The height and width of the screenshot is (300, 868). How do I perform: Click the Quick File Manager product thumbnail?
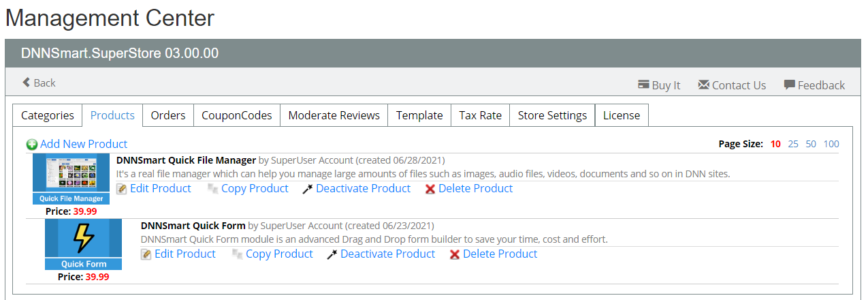click(x=71, y=179)
